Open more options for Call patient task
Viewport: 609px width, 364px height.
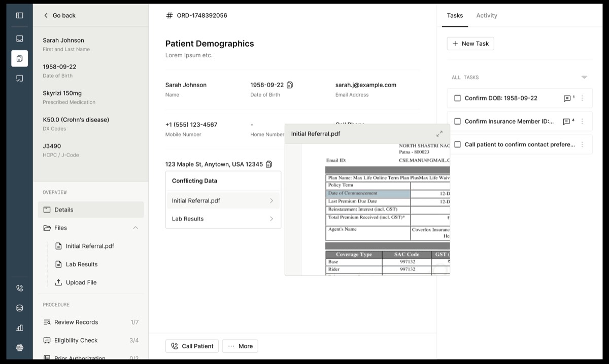pos(582,144)
